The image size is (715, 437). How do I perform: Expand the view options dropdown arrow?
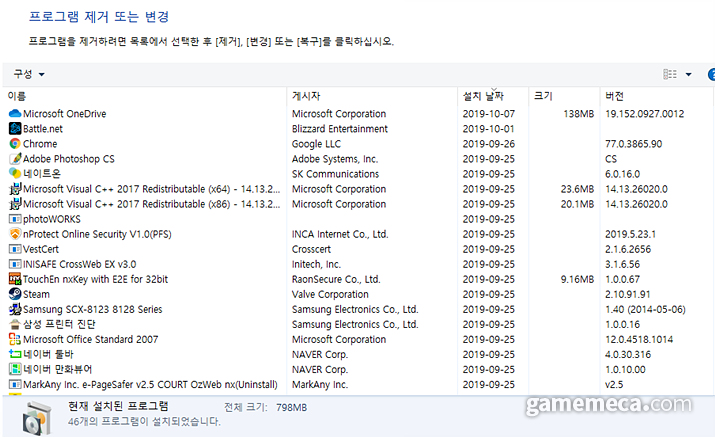[x=688, y=75]
